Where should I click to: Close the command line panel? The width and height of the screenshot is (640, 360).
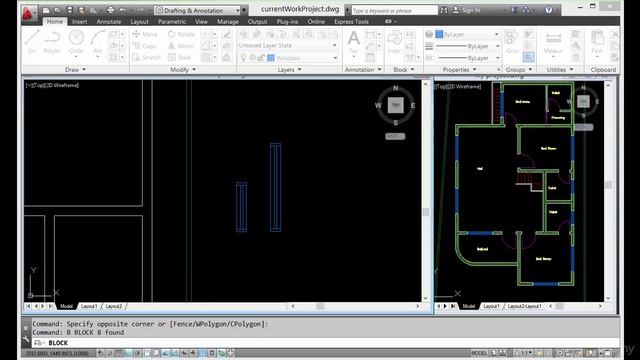point(26,328)
